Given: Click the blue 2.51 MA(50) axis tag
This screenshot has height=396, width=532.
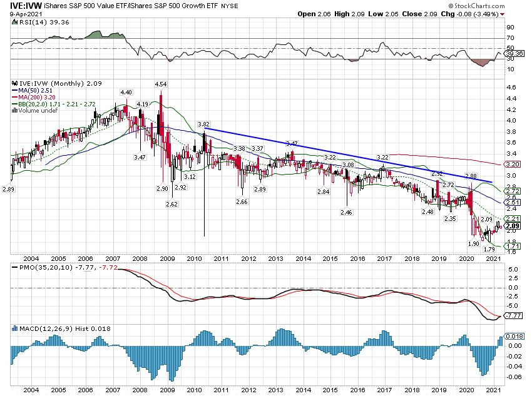Looking at the screenshot, I should tap(513, 203).
